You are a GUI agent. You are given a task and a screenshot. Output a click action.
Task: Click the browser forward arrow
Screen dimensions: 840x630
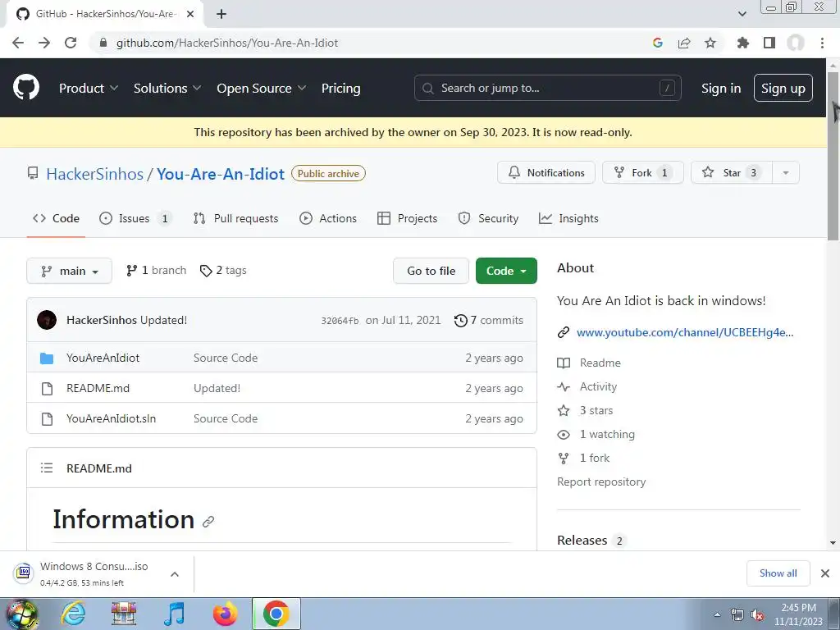pyautogui.click(x=44, y=43)
